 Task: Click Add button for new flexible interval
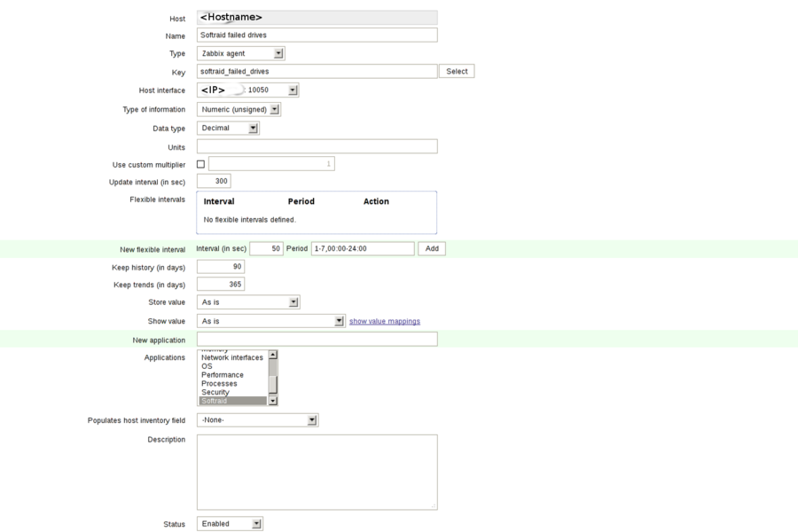[432, 248]
